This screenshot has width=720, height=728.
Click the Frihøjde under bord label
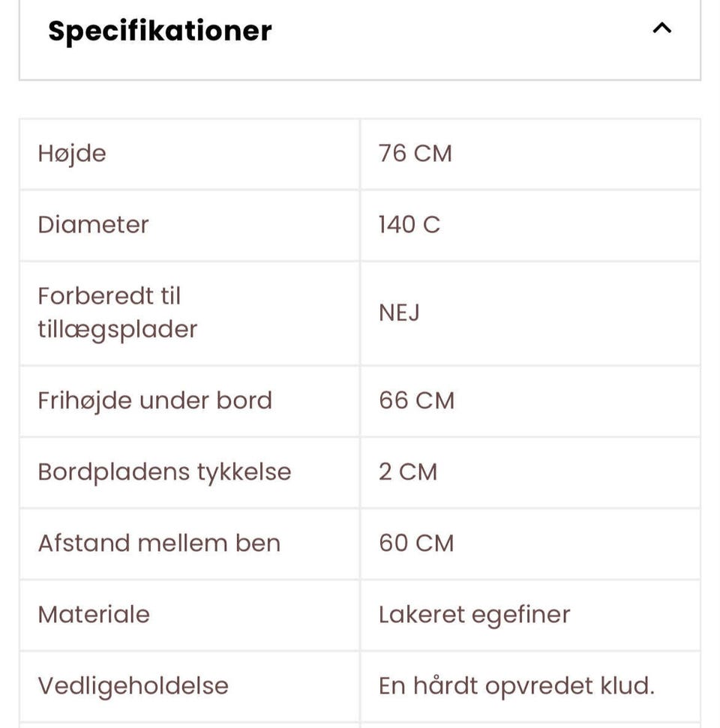pyautogui.click(x=155, y=400)
